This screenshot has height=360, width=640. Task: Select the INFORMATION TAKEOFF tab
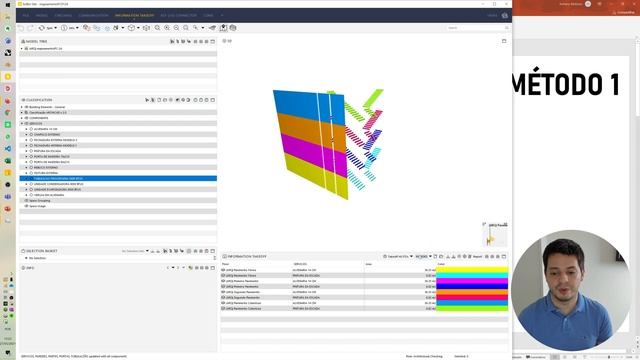[x=134, y=16]
